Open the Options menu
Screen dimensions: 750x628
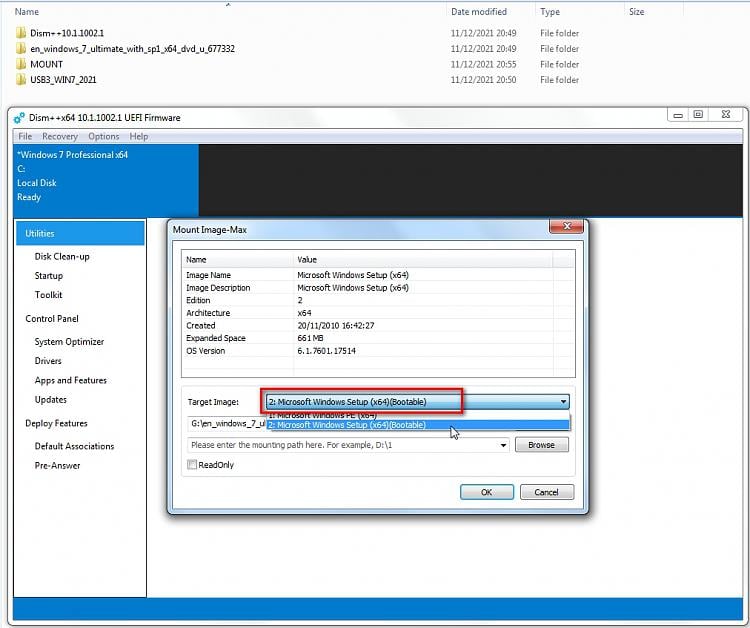tap(103, 136)
